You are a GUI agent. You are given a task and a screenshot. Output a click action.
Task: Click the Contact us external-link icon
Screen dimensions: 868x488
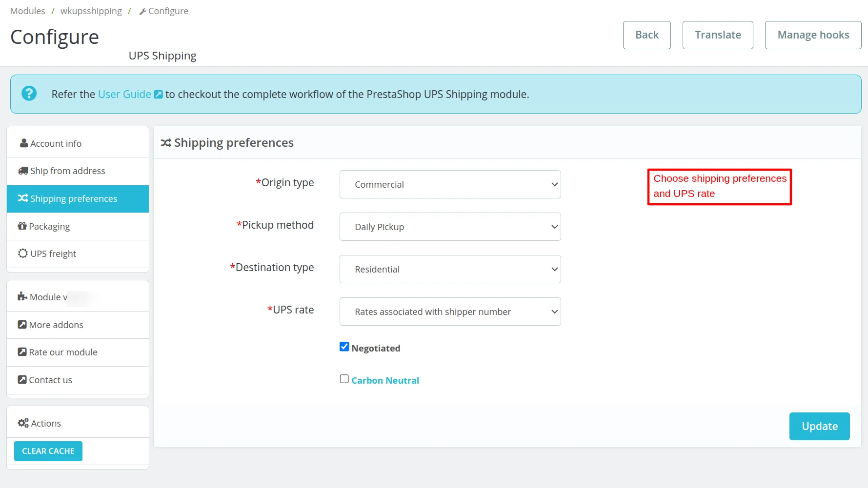pos(22,380)
